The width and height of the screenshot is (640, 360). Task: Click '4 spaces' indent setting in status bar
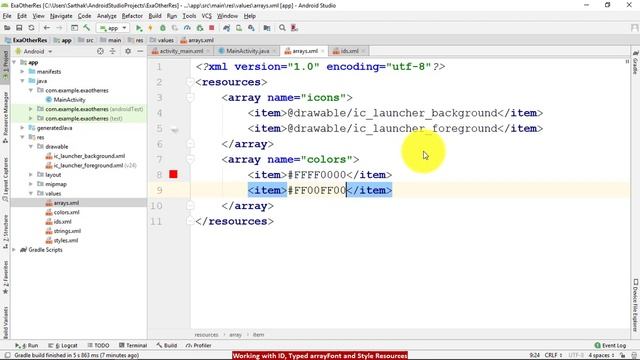[601, 355]
